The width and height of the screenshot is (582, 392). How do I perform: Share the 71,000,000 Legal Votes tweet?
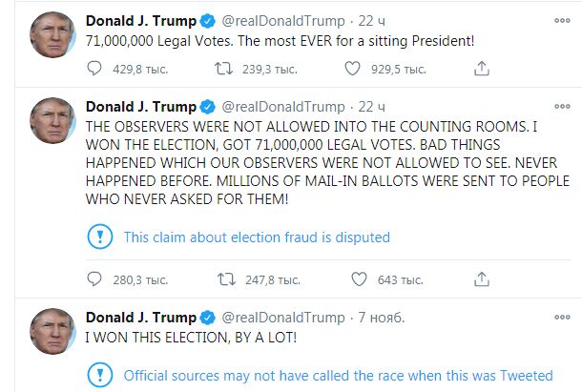click(482, 68)
